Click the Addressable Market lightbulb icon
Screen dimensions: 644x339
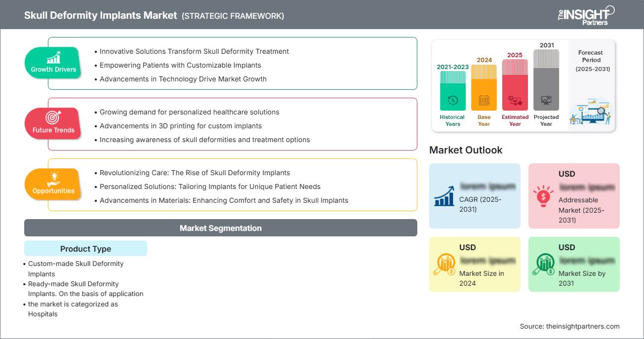(x=543, y=196)
